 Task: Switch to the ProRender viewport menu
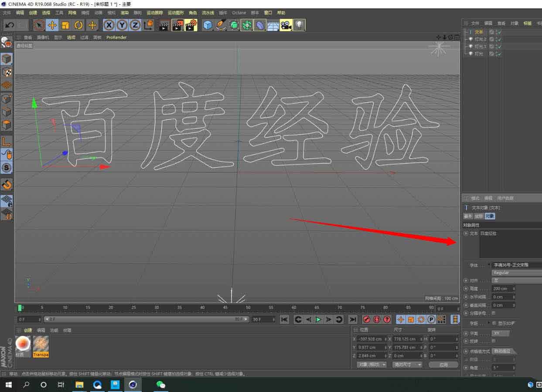(x=116, y=37)
